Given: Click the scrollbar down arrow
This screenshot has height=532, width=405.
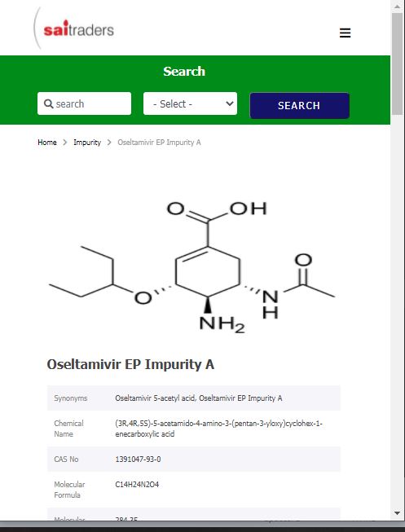Looking at the screenshot, I should [x=397, y=513].
